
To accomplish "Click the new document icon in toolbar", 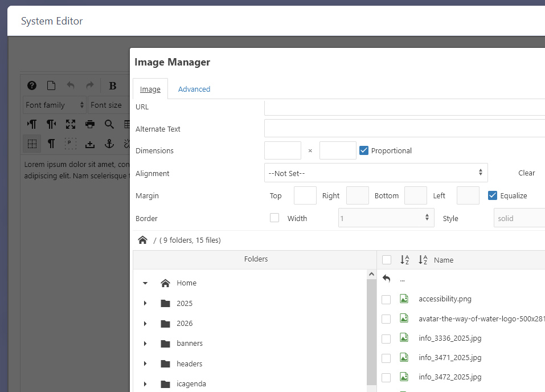I will pos(51,85).
